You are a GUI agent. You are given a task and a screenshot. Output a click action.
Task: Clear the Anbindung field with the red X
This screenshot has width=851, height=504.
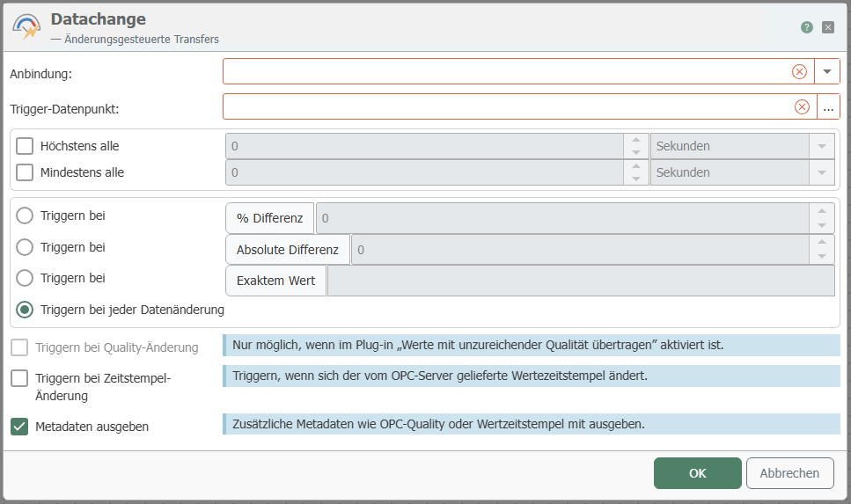[799, 72]
